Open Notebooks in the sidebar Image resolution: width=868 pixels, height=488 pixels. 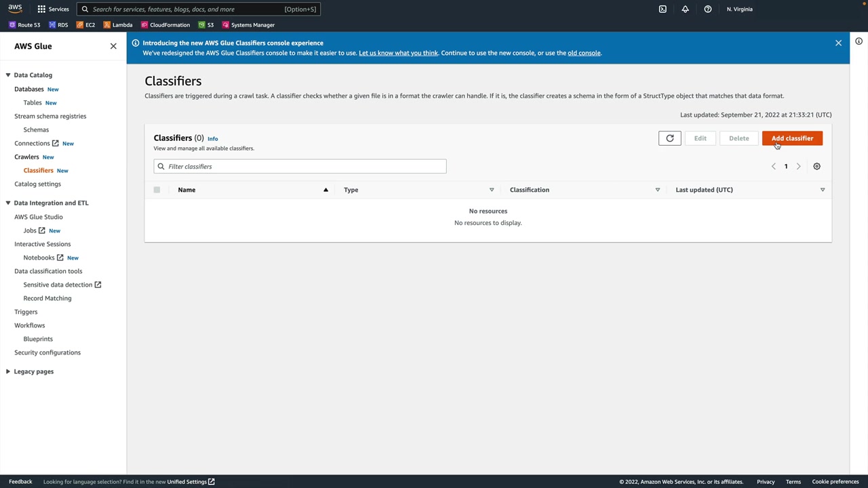[43, 258]
